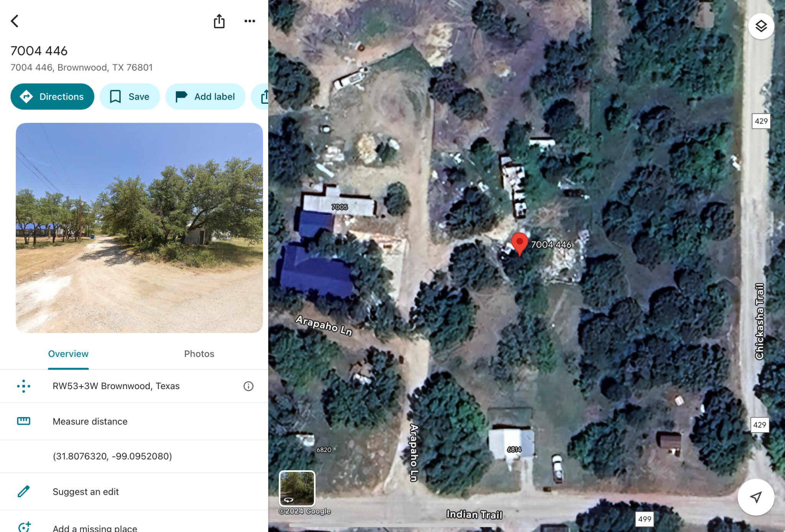Open Street View thumbnail on map
Viewport: 785px width, 532px height.
tap(297, 488)
